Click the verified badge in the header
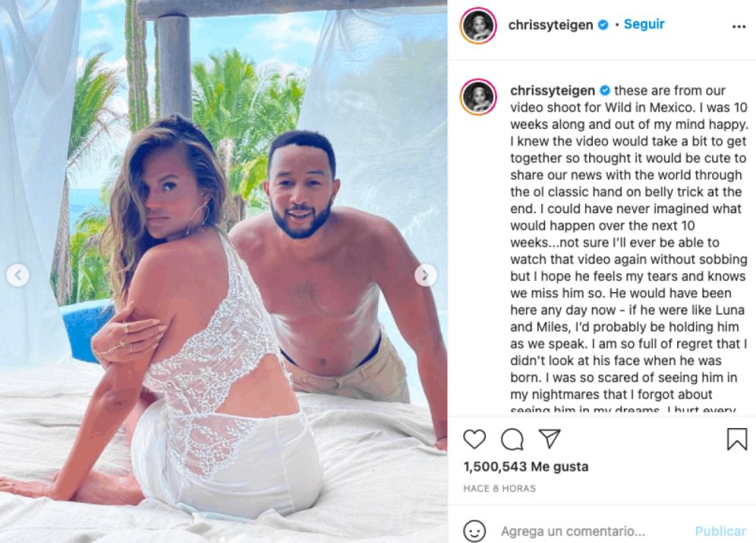Screen dimensions: 756x543 tap(602, 24)
